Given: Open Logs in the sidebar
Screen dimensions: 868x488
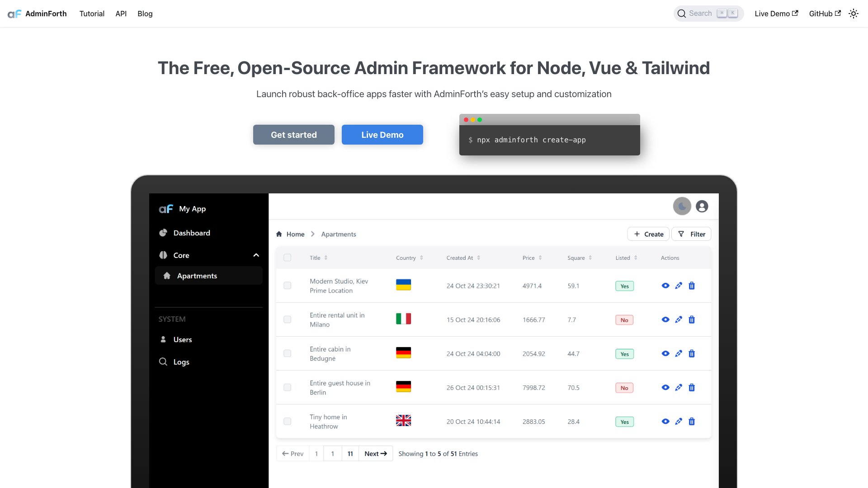Looking at the screenshot, I should (x=181, y=361).
